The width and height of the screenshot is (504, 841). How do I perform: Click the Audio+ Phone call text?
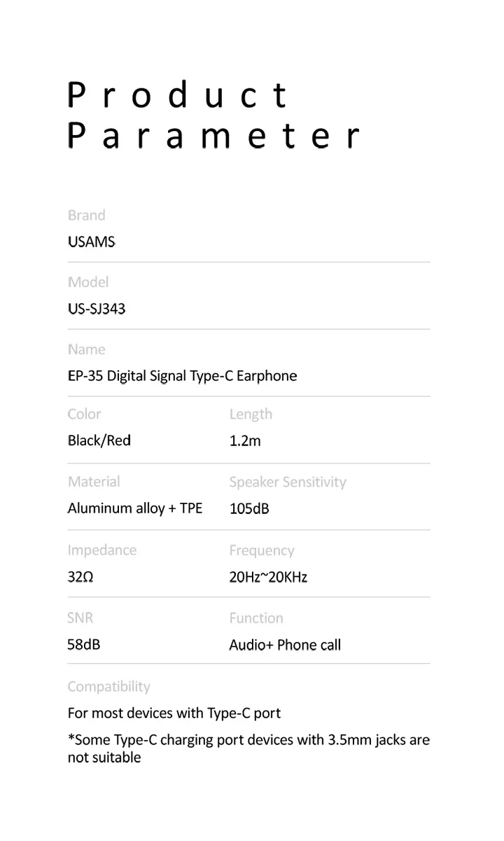click(285, 645)
